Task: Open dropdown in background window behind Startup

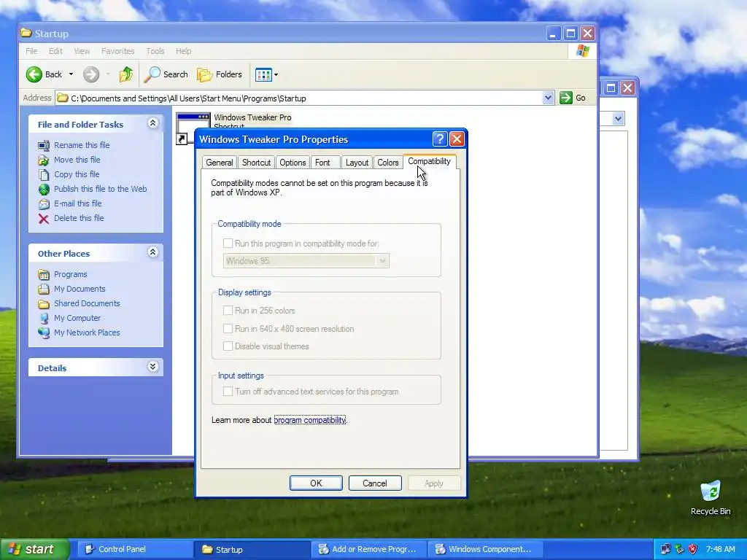Action: click(618, 119)
